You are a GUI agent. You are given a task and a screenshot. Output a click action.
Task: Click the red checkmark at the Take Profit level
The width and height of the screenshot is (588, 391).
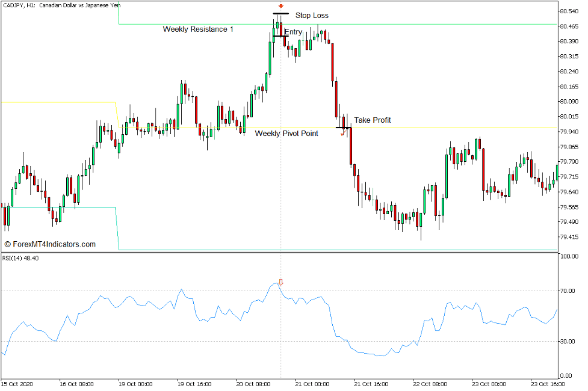pos(344,134)
